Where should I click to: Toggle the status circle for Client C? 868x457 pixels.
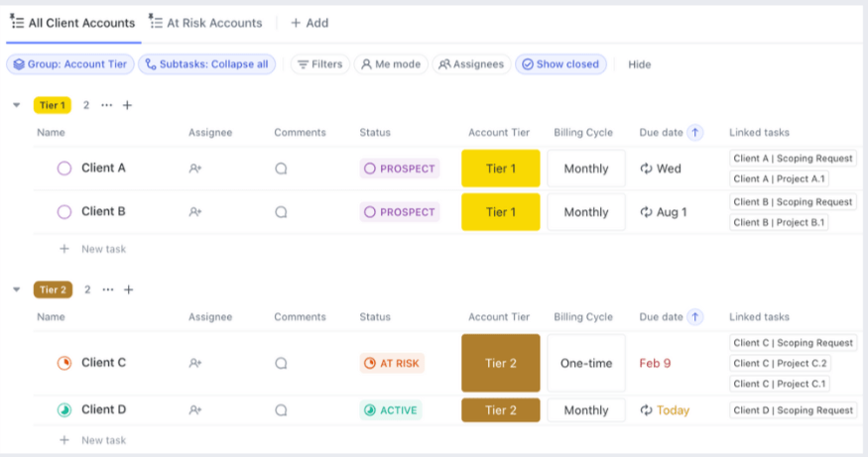(x=64, y=364)
